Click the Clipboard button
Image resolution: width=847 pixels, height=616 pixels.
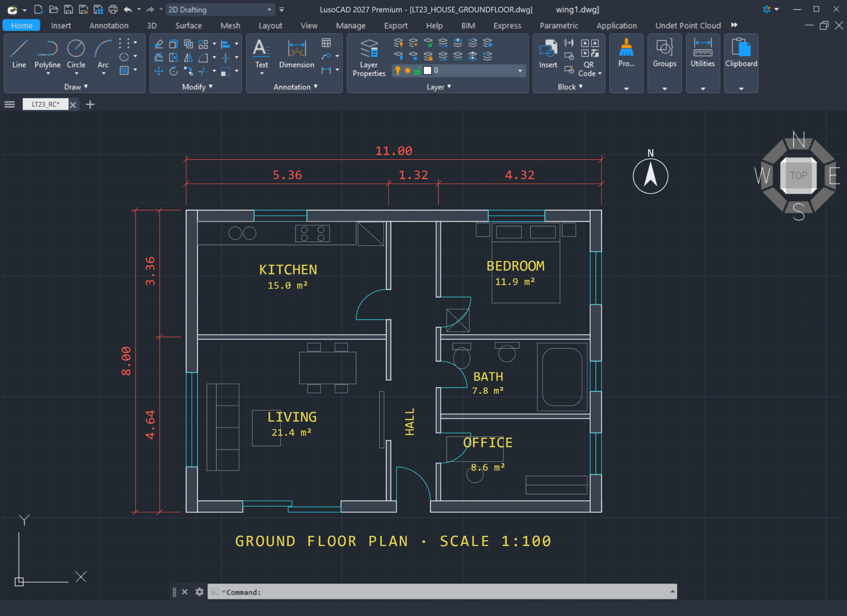pos(741,53)
